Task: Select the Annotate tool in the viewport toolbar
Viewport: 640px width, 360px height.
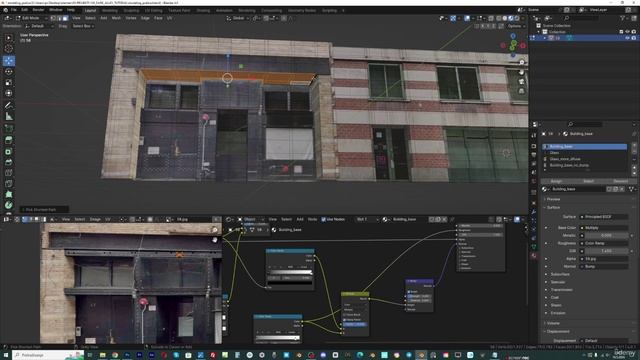Action: (x=9, y=106)
